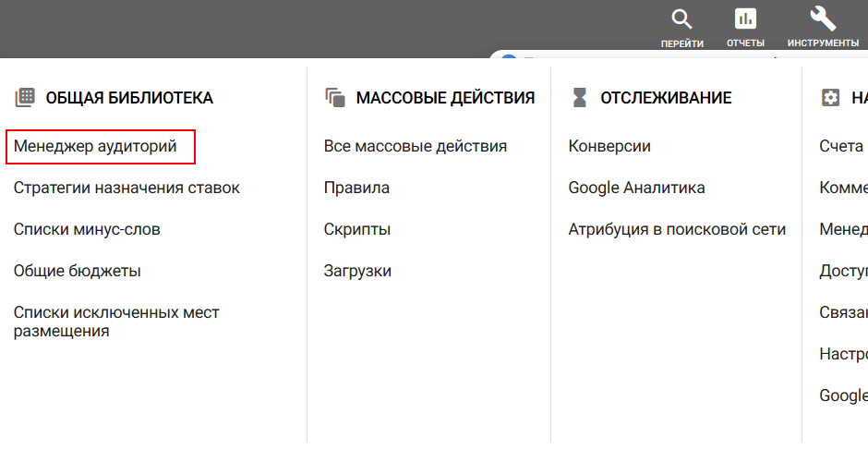Open Загрузки under bulk actions
This screenshot has width=868, height=450.
click(357, 271)
